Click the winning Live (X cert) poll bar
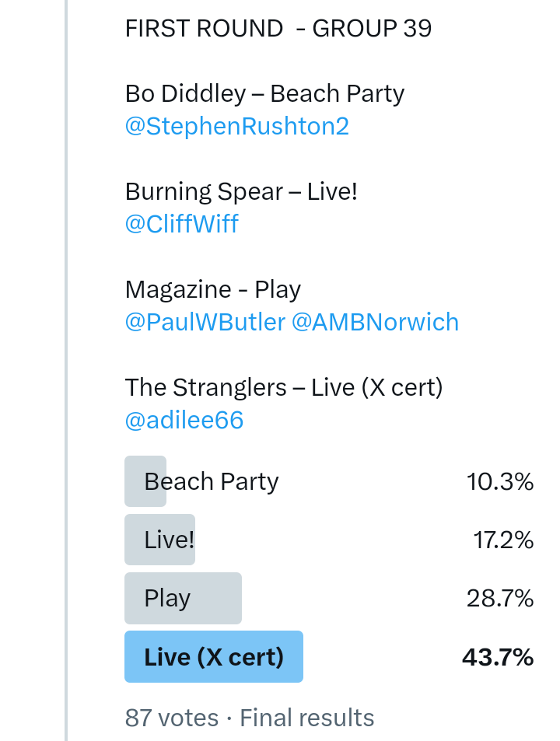The image size is (560, 741). 214,657
